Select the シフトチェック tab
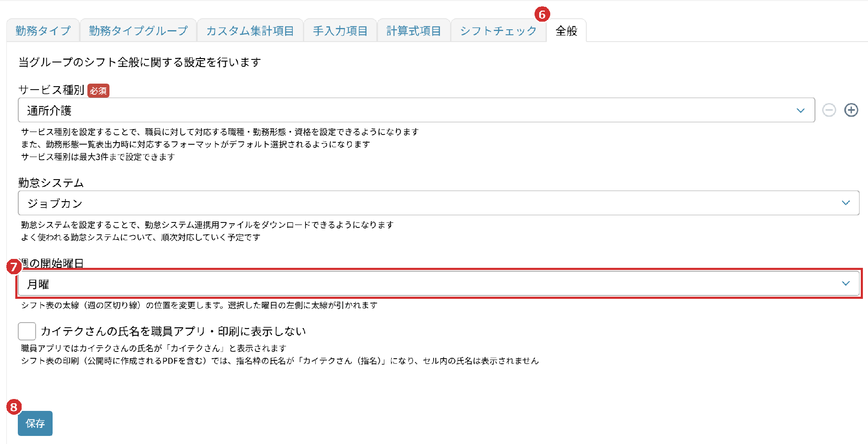868x444 pixels. (x=498, y=31)
